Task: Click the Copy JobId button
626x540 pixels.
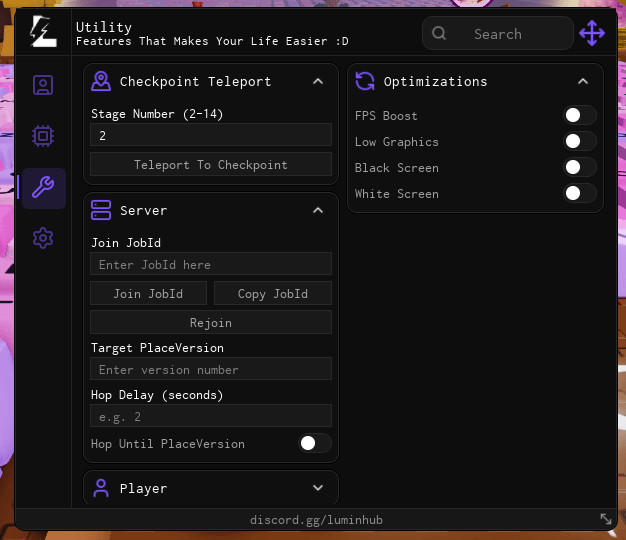Action: click(273, 293)
